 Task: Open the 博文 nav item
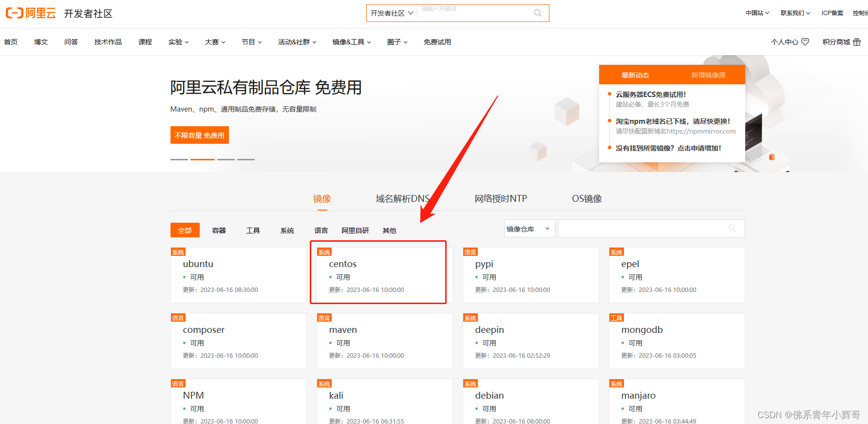(41, 42)
